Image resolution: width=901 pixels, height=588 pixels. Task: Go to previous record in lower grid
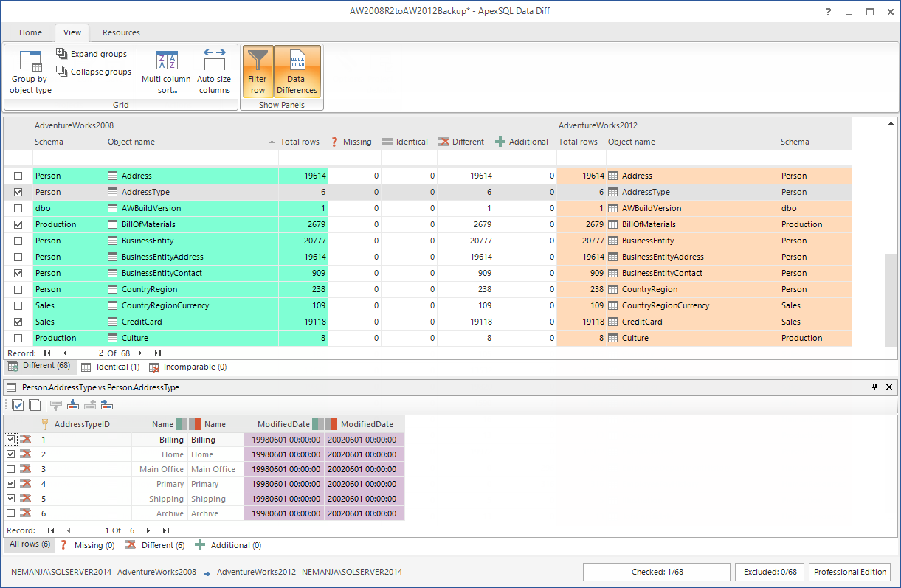click(69, 530)
